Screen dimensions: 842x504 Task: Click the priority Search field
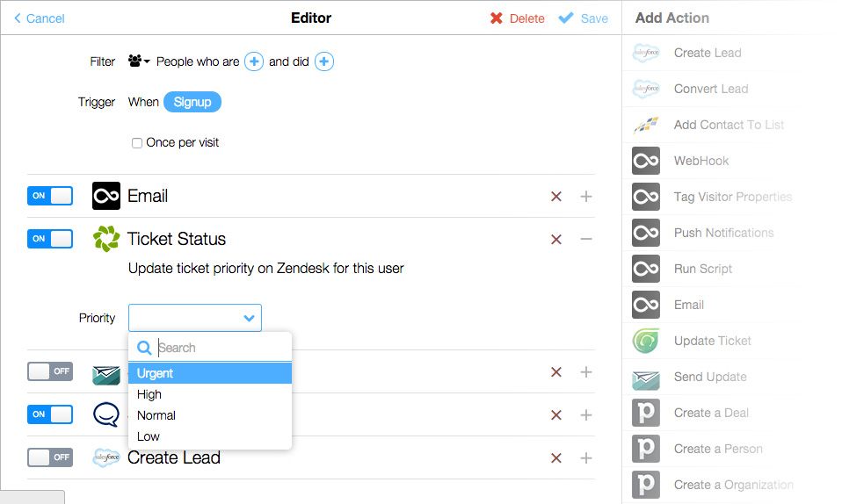point(221,348)
